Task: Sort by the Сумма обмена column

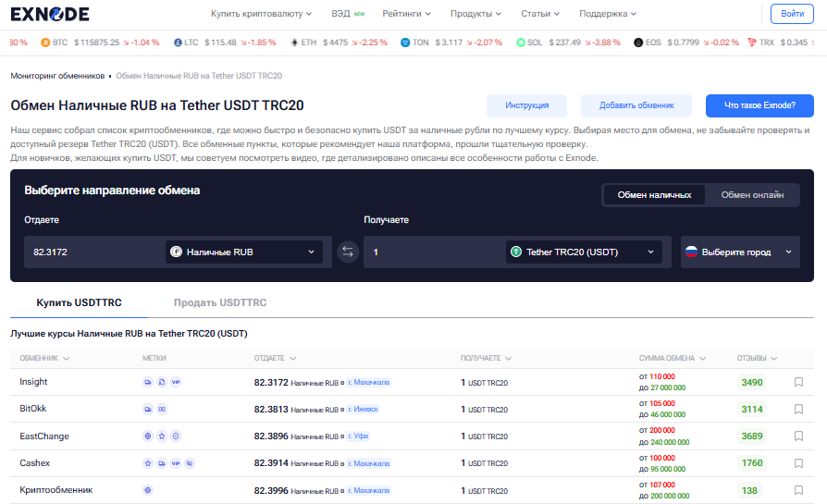Action: click(673, 359)
